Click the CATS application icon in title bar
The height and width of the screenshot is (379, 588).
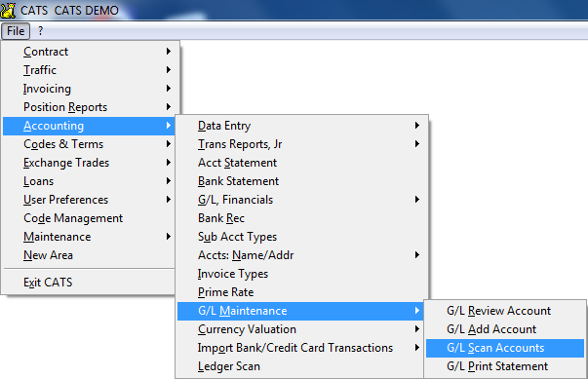pos(8,10)
